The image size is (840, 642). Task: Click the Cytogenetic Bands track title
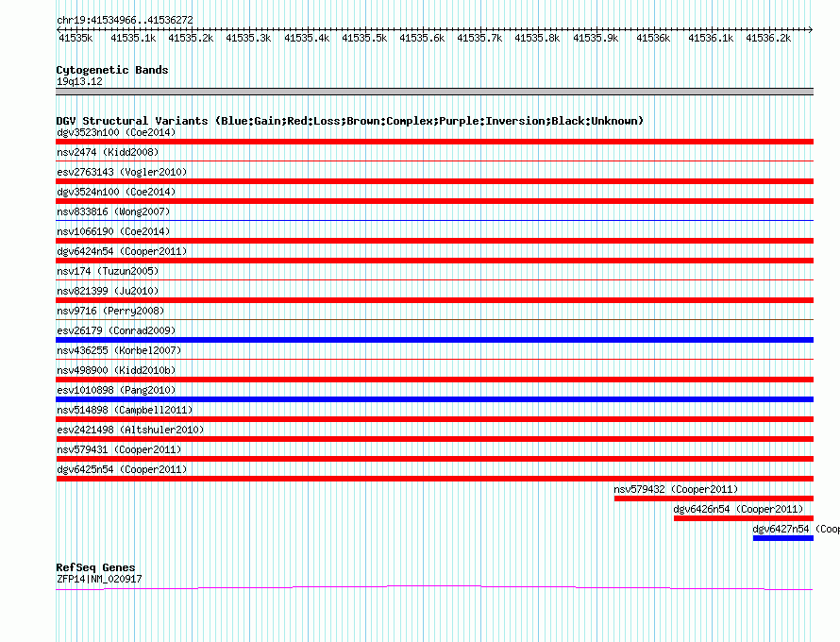click(112, 70)
